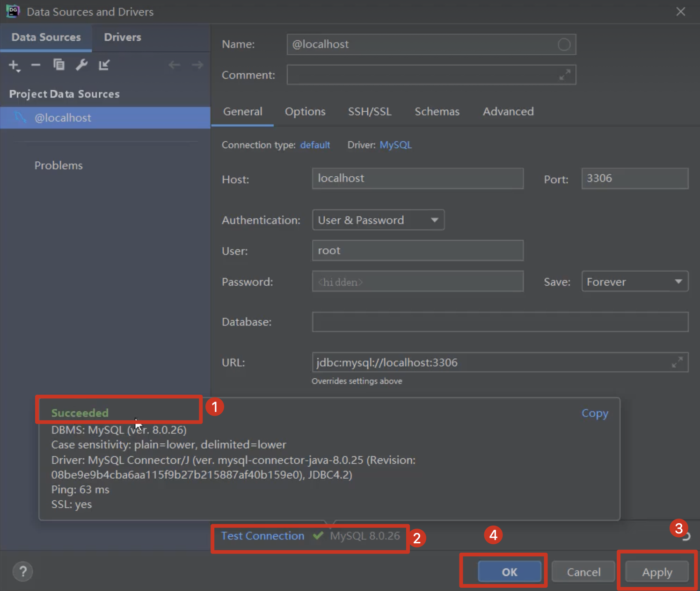The height and width of the screenshot is (591, 700).
Task: Click the 'SSL: yes' line
Action: (72, 505)
